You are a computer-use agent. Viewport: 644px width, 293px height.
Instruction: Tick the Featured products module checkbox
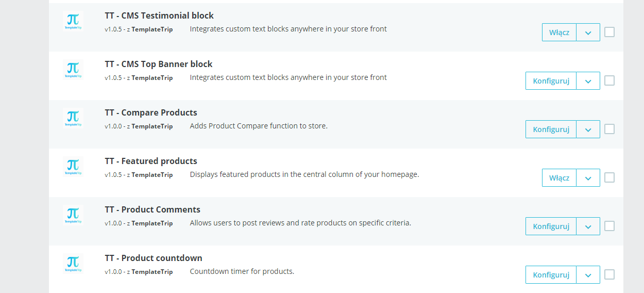point(609,177)
